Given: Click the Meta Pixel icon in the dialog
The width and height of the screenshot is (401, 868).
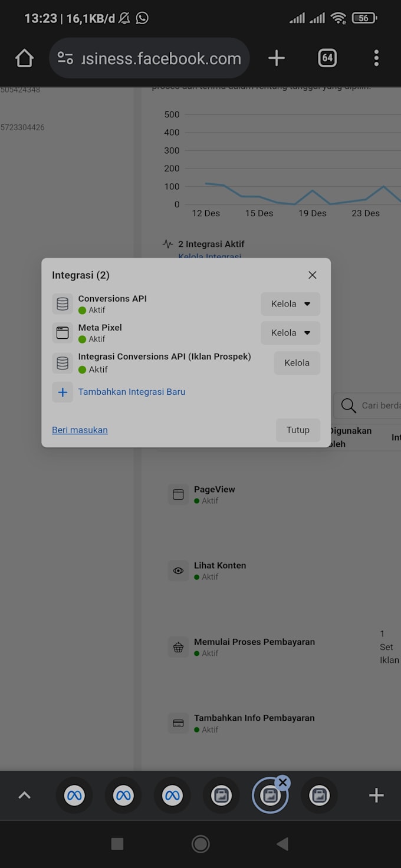Looking at the screenshot, I should pyautogui.click(x=62, y=332).
